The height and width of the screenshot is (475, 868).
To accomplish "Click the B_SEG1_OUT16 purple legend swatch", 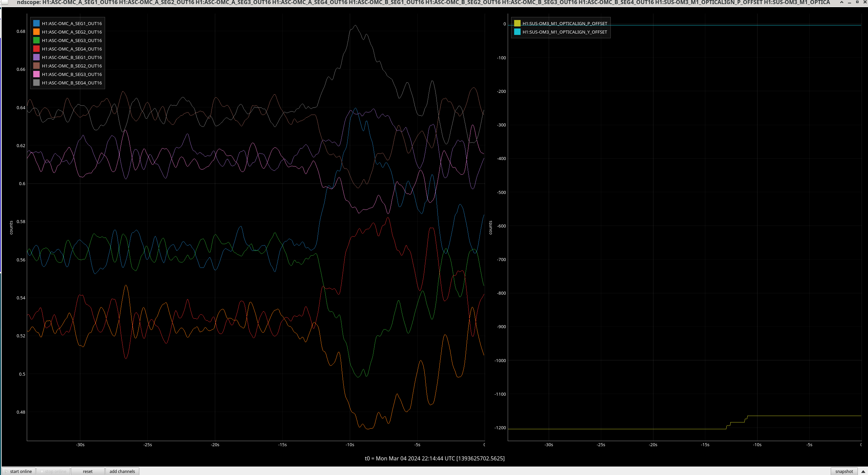I will pyautogui.click(x=37, y=57).
